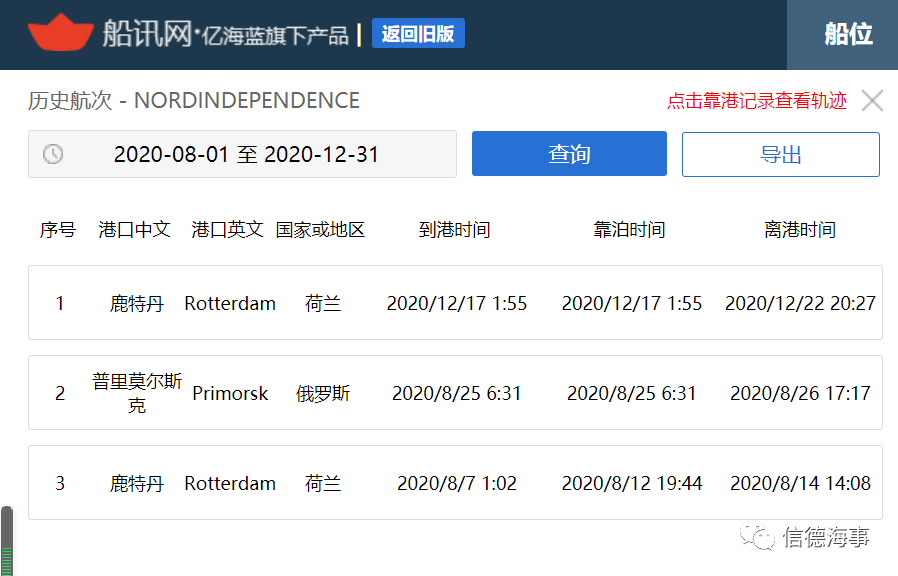Viewport: 898px width, 576px height.
Task: Open voyage record 1 for Rotterdam
Action: tap(449, 303)
